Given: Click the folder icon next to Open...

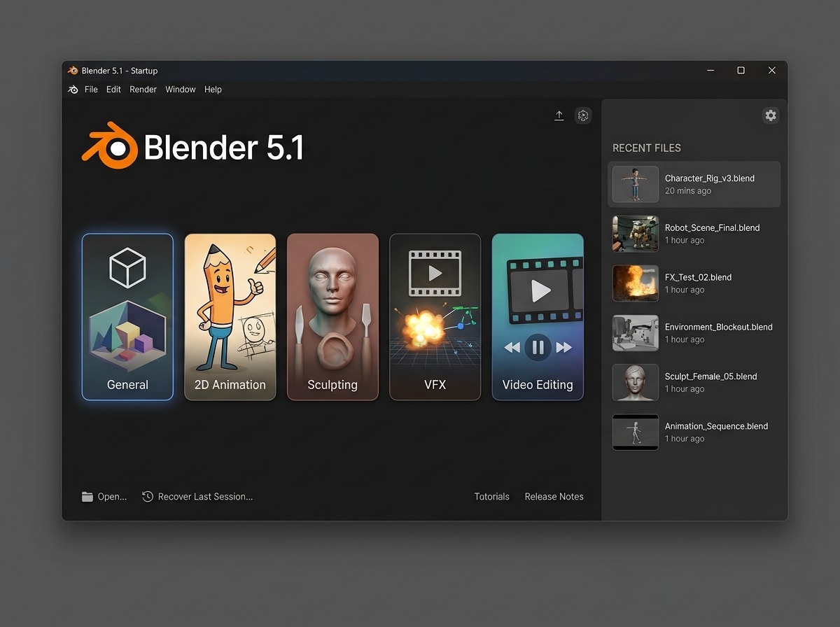Looking at the screenshot, I should 87,497.
